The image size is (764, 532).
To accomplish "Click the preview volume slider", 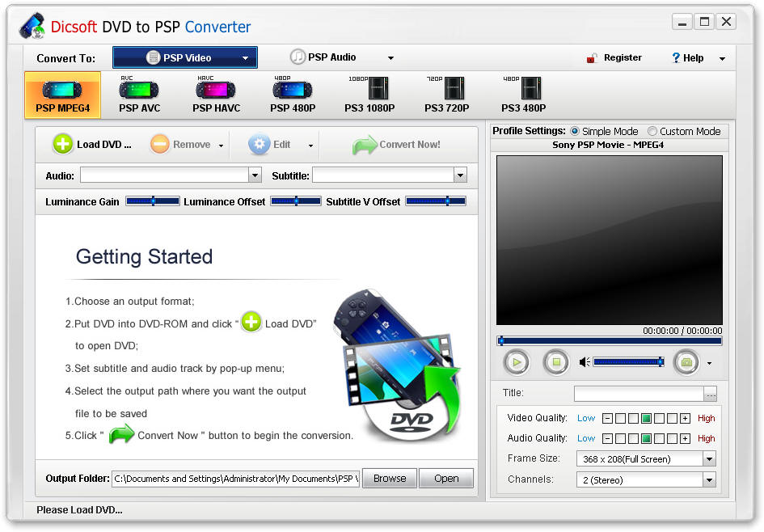I will click(x=628, y=361).
